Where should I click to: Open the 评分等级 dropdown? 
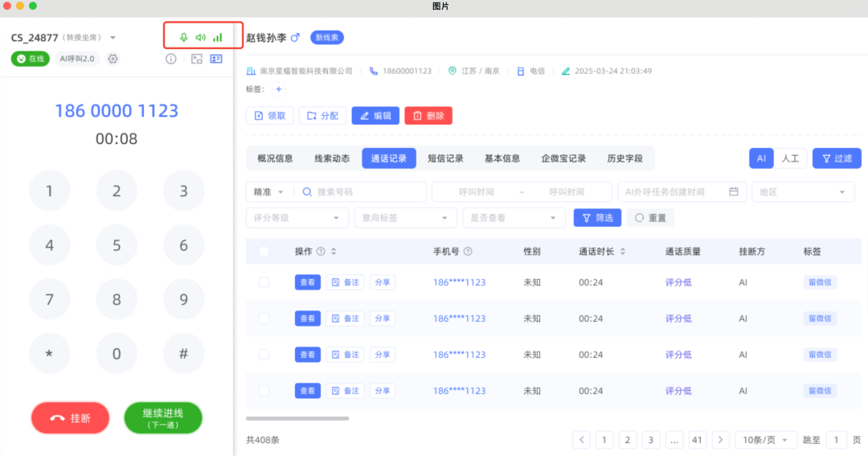pyautogui.click(x=297, y=217)
